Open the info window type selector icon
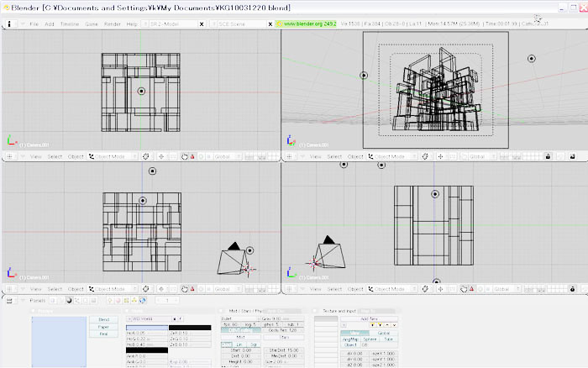Screen dimensions: 588x368 (9, 24)
